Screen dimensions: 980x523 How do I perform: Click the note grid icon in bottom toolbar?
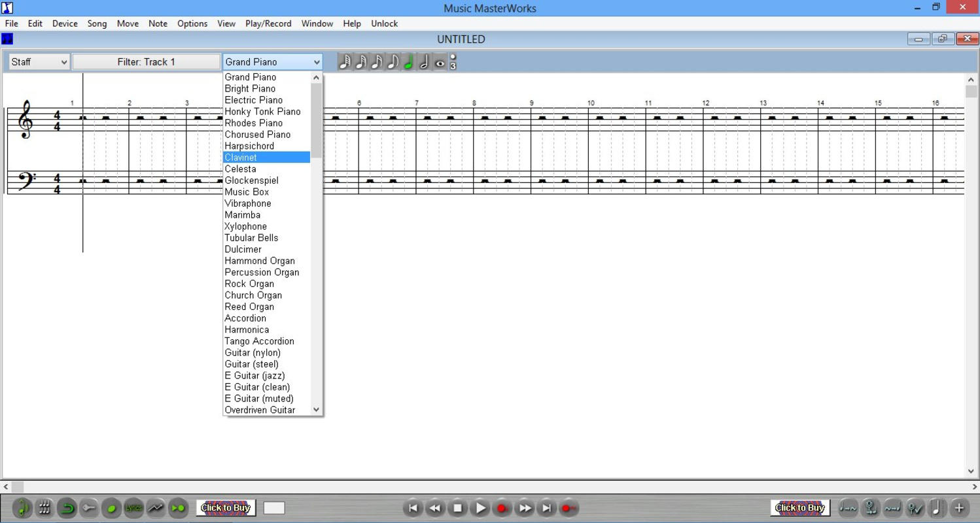pyautogui.click(x=44, y=508)
